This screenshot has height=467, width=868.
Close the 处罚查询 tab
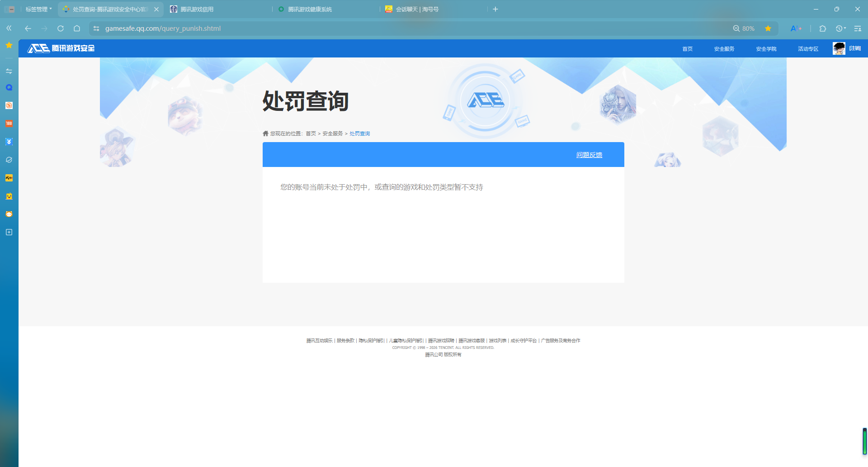pos(156,9)
